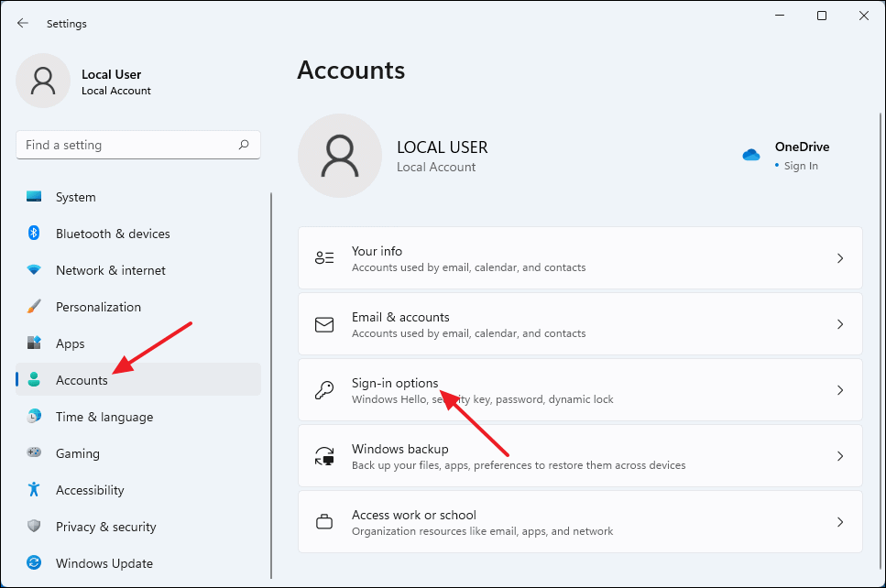
Task: Click the back arrow at top left
Action: [x=22, y=23]
